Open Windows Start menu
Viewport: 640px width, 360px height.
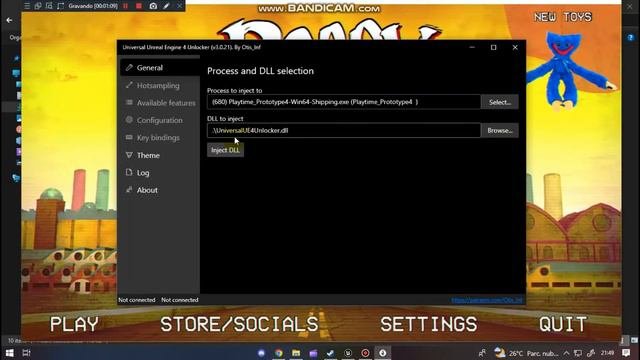click(x=9, y=353)
